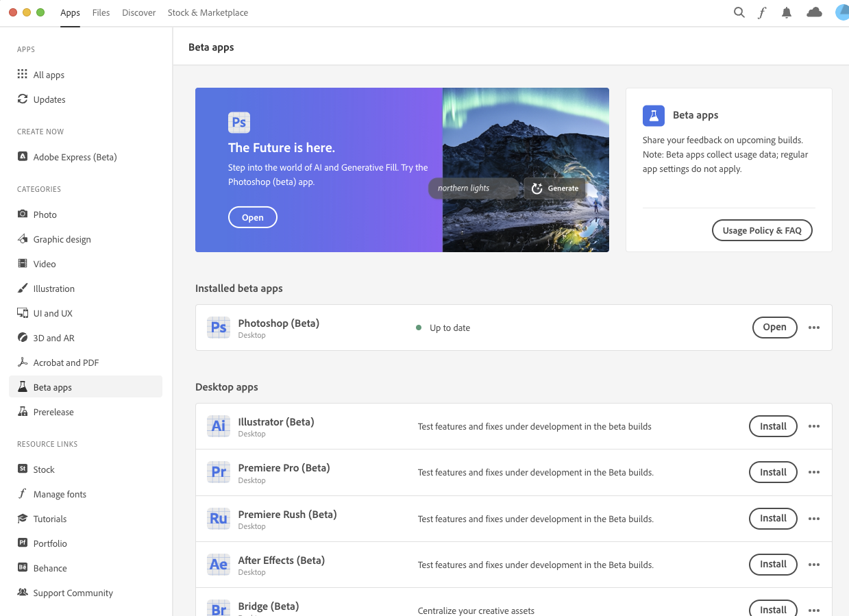Image resolution: width=849 pixels, height=616 pixels.
Task: Click the Generate button in banner image
Action: click(x=555, y=188)
